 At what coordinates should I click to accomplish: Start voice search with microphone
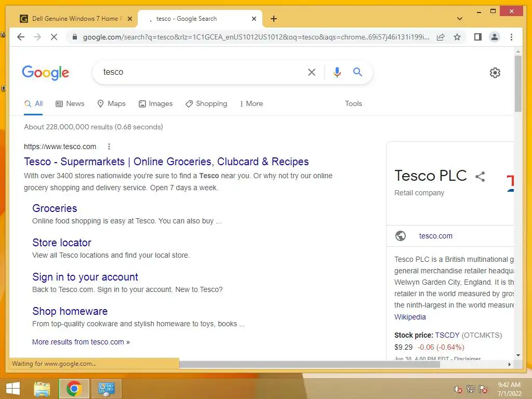(x=337, y=72)
